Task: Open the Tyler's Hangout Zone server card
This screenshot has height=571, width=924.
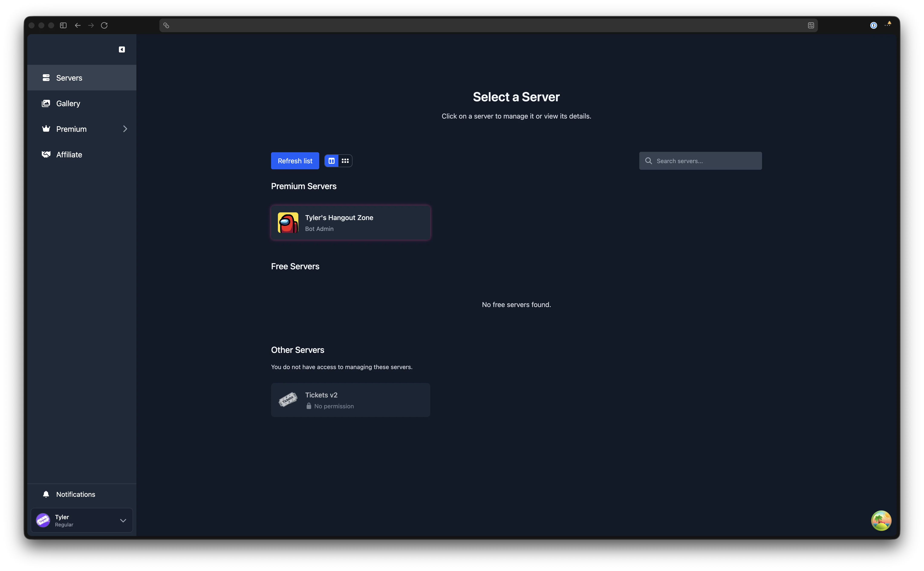Action: coord(350,223)
